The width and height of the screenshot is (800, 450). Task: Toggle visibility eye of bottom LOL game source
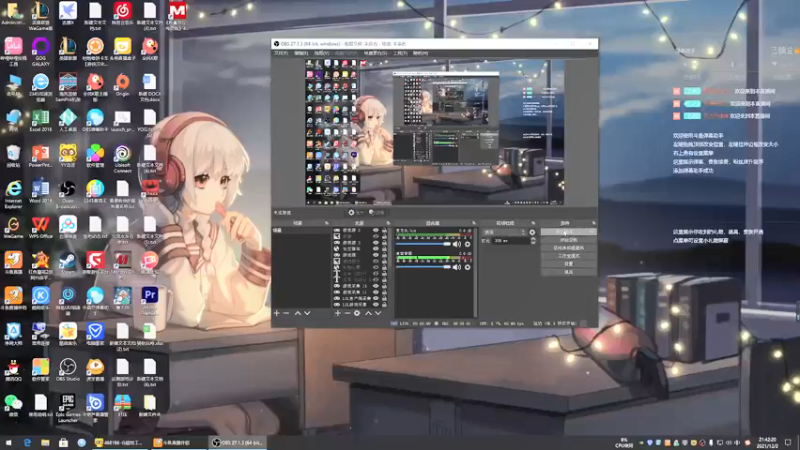376,305
